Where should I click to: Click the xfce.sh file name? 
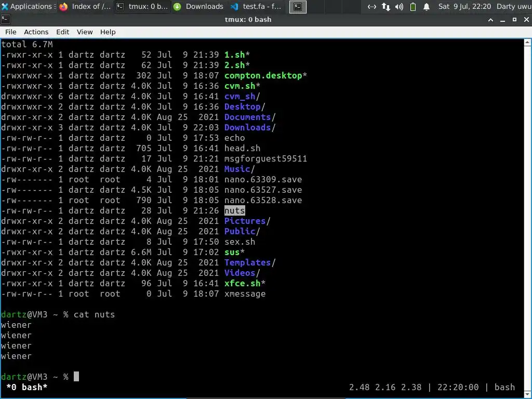point(242,283)
